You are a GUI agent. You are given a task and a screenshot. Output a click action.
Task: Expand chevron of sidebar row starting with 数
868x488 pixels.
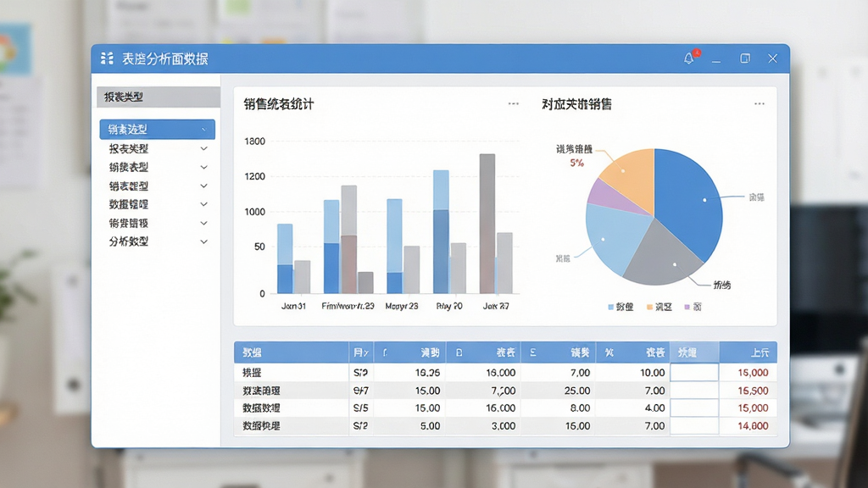click(x=203, y=204)
